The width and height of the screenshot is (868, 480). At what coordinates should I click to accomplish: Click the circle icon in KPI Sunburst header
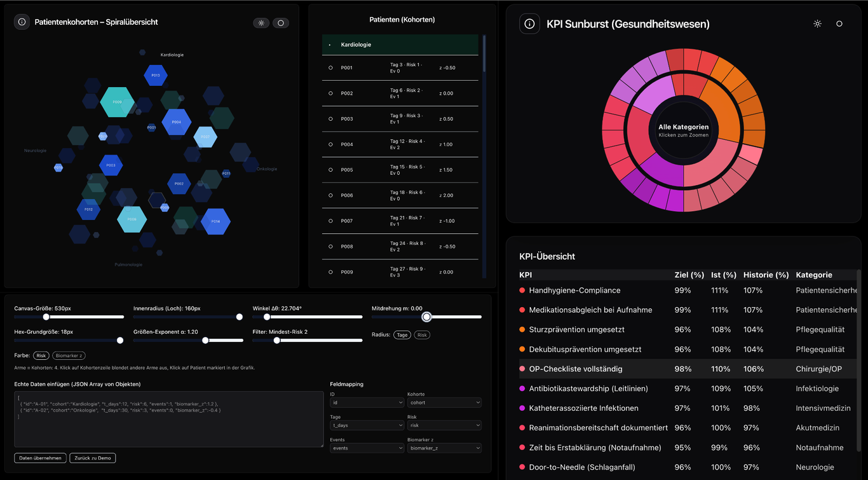point(839,24)
